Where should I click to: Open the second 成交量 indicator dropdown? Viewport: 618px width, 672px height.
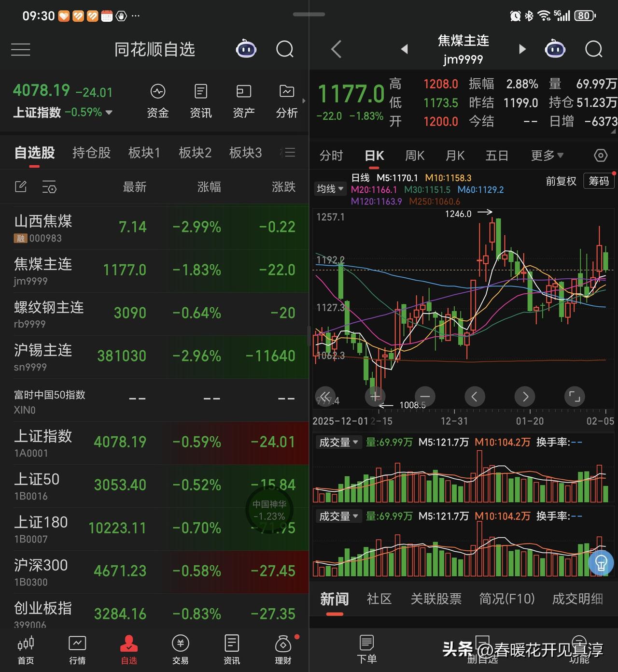coord(338,516)
